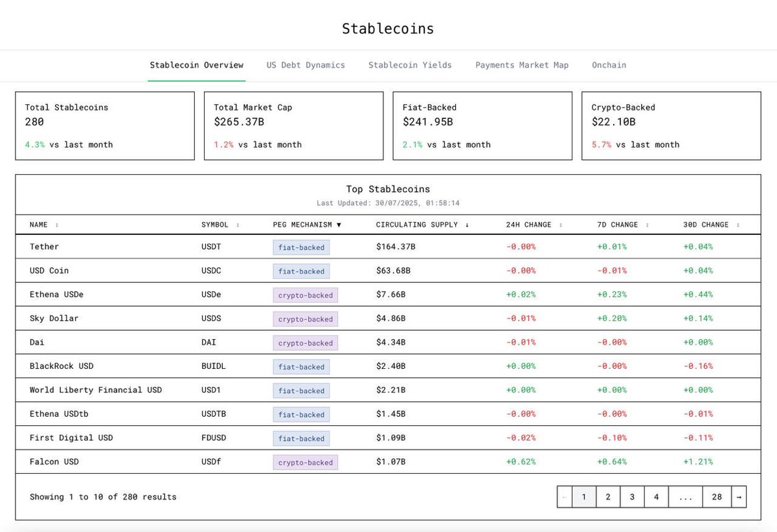Click the USD1 symbol cell
Screen dimensions: 777x532
coord(210,390)
